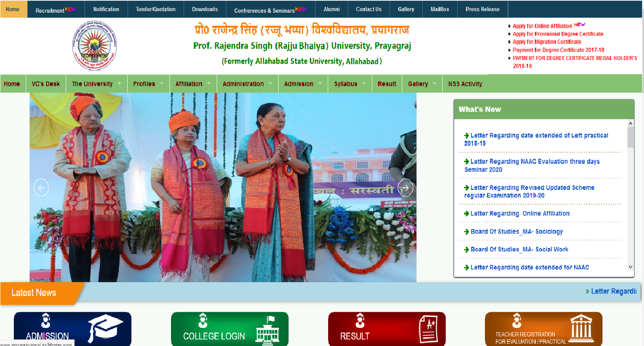Expand the Profiles dropdown arrow
This screenshot has width=644, height=346.
click(x=162, y=83)
